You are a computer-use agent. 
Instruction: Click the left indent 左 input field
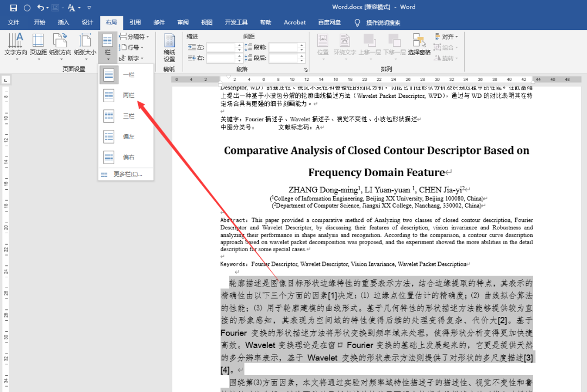(222, 47)
